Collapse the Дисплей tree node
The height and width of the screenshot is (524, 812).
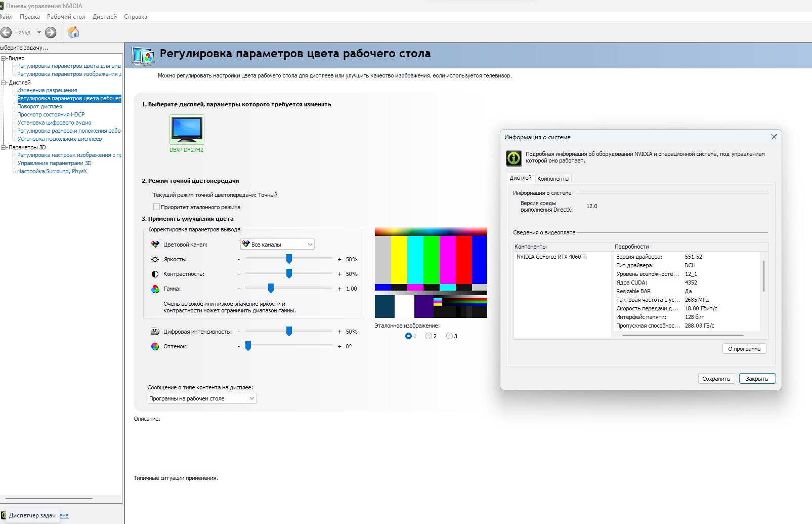[x=4, y=83]
